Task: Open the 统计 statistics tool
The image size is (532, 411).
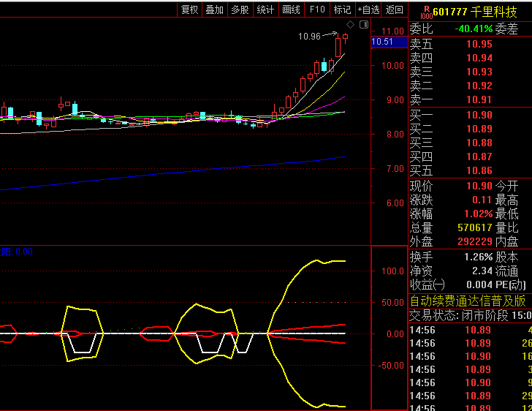Action: (265, 10)
